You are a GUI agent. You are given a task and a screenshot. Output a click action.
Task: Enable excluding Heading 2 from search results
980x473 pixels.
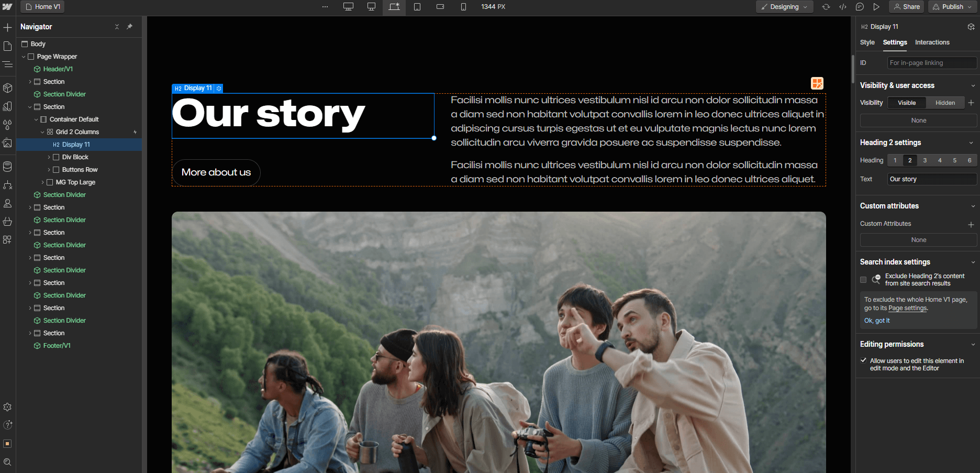coord(863,280)
